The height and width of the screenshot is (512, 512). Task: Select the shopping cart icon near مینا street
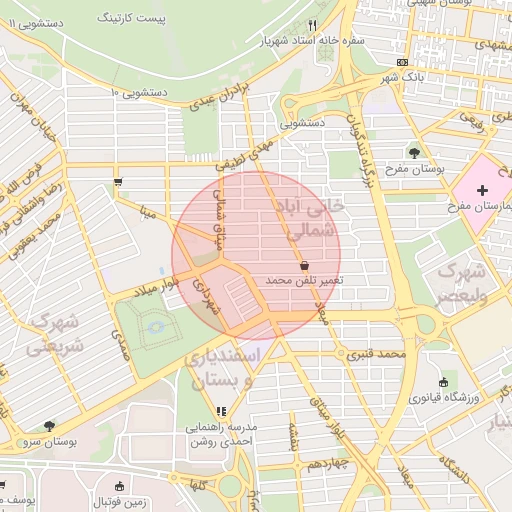[x=118, y=182]
